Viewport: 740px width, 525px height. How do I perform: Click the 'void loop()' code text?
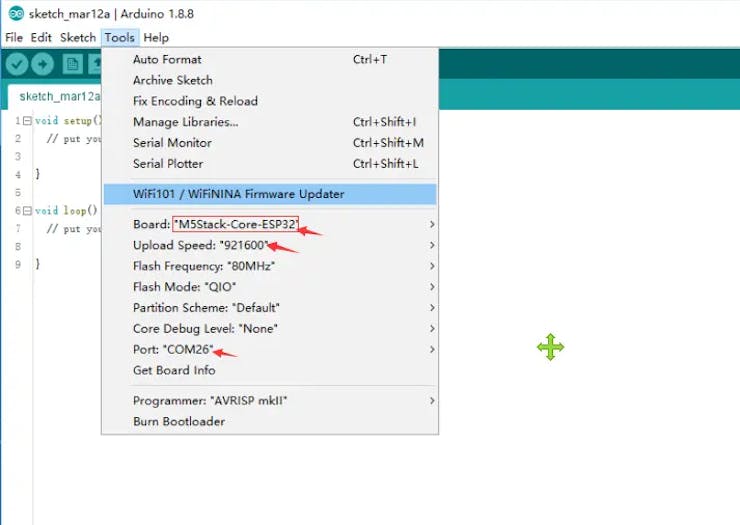(x=66, y=211)
